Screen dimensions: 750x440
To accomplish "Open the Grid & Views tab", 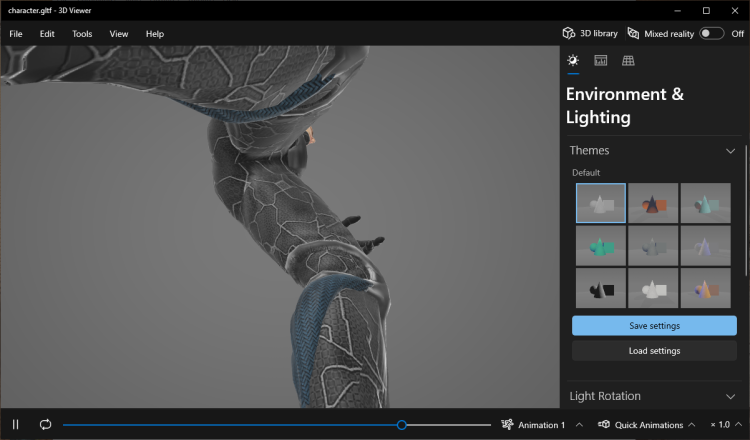I will tap(628, 61).
